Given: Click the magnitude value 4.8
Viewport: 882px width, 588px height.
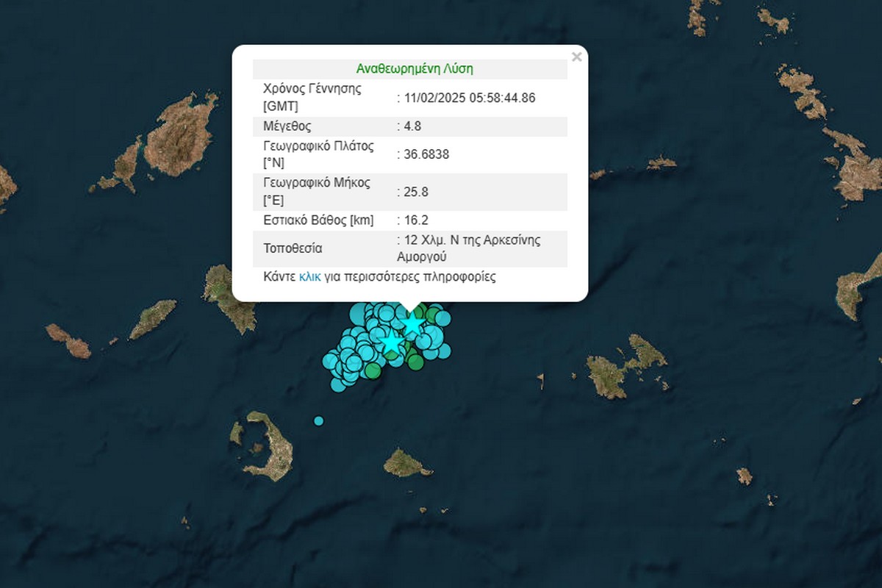Looking at the screenshot, I should click(x=408, y=126).
